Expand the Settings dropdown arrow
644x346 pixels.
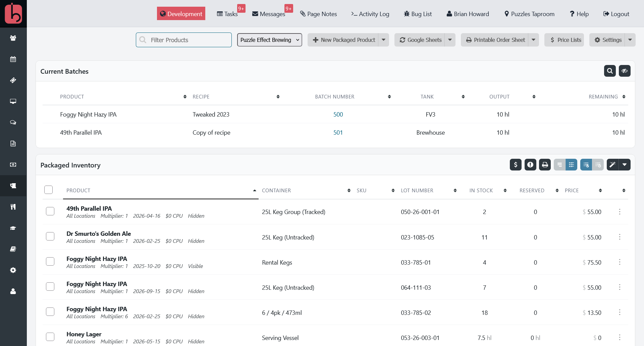click(630, 40)
